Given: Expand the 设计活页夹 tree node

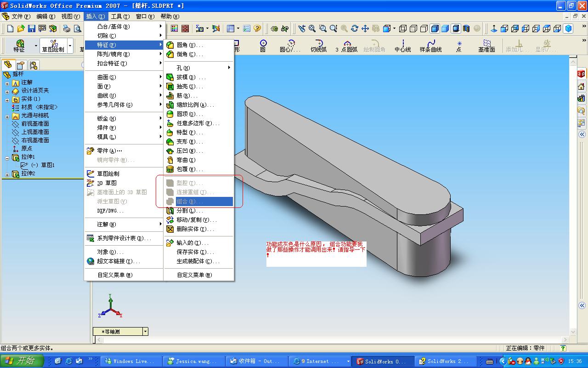Looking at the screenshot, I should tap(7, 92).
